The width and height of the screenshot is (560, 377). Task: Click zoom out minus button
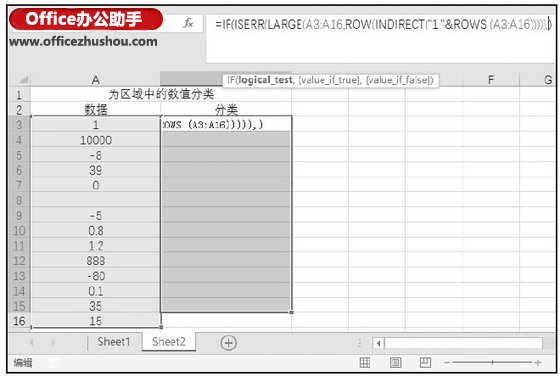coord(447,363)
